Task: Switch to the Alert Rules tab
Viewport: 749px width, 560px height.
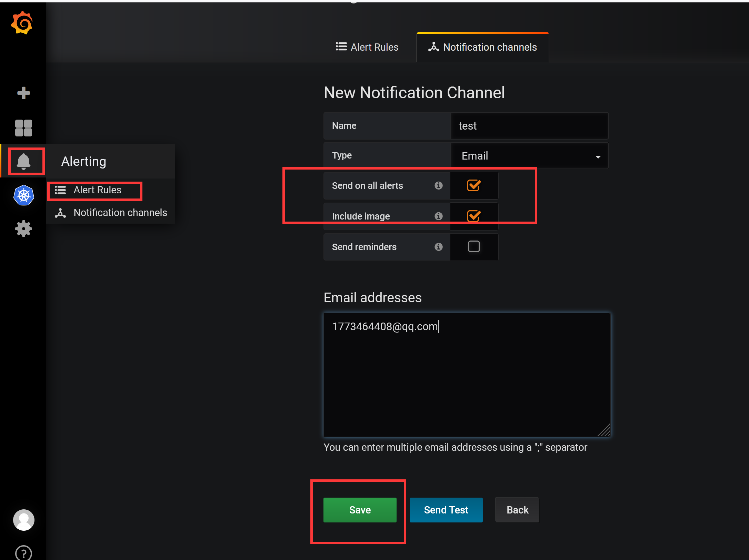Action: 367,47
